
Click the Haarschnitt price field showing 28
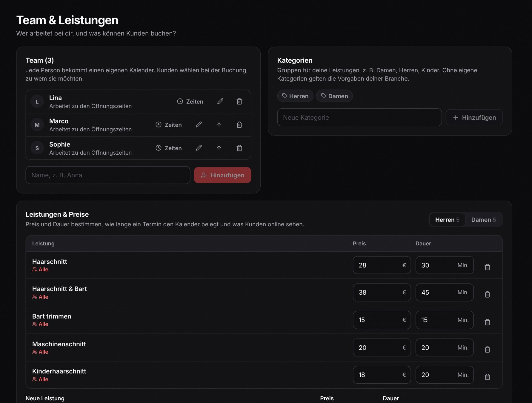pyautogui.click(x=382, y=265)
